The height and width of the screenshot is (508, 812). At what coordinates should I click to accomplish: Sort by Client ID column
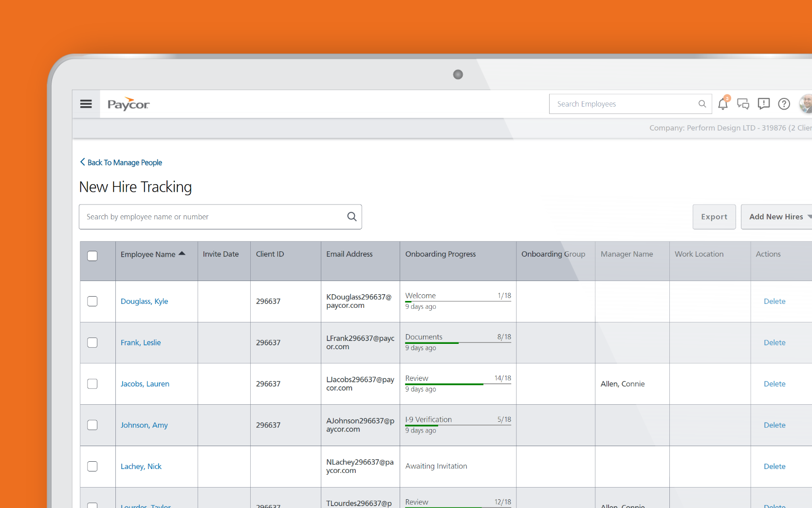click(270, 254)
